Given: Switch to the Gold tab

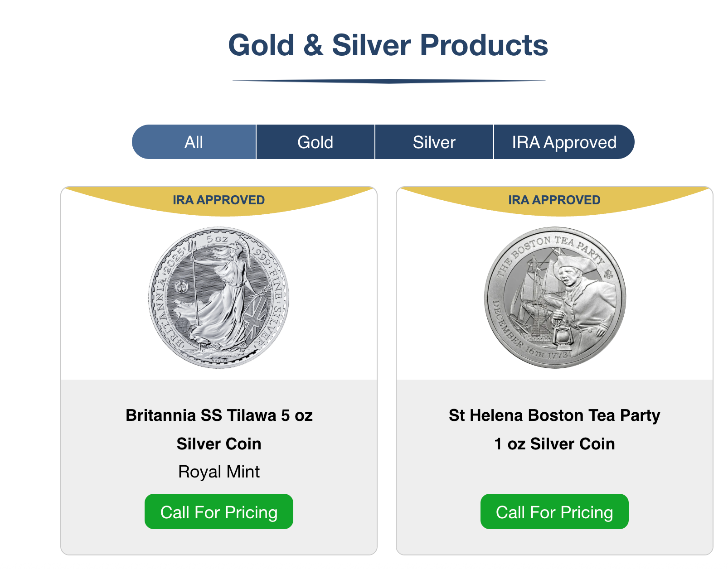Looking at the screenshot, I should point(316,142).
